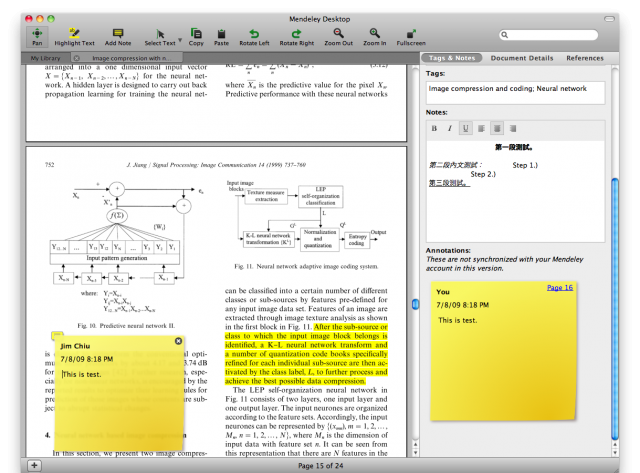Click the small note marker icon above Jim Chiu note

pos(57,335)
